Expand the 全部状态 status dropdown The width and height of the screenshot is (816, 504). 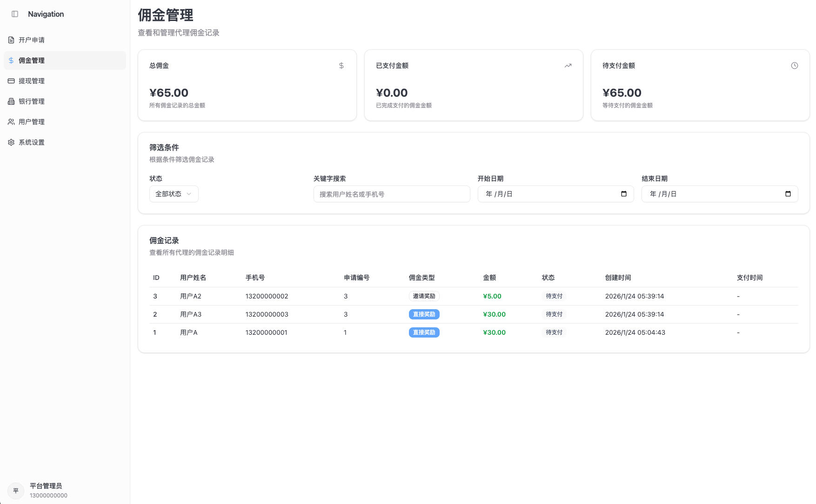pos(174,194)
